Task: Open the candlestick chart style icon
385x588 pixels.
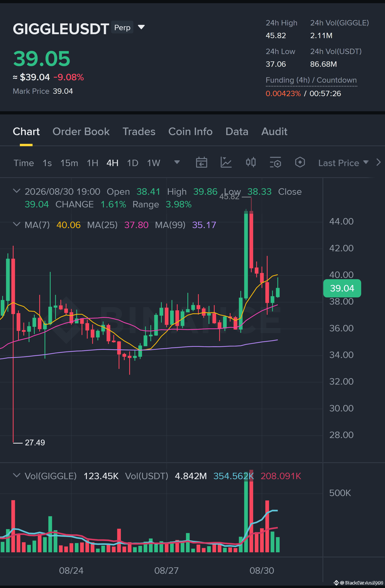Action: pyautogui.click(x=251, y=162)
